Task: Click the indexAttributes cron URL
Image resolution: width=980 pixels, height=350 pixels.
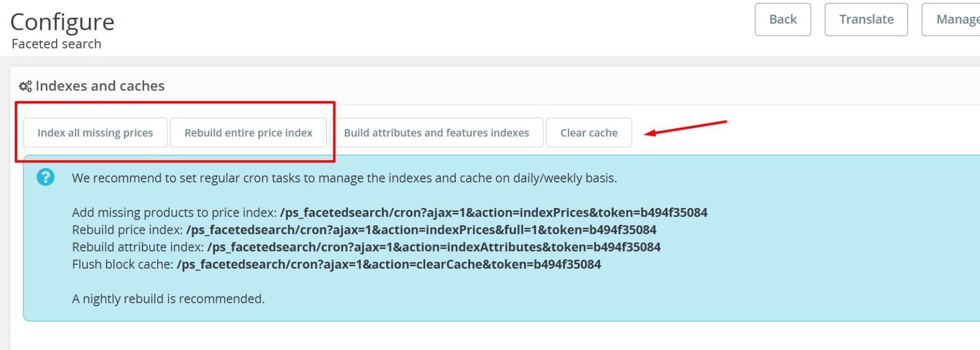Action: point(433,247)
